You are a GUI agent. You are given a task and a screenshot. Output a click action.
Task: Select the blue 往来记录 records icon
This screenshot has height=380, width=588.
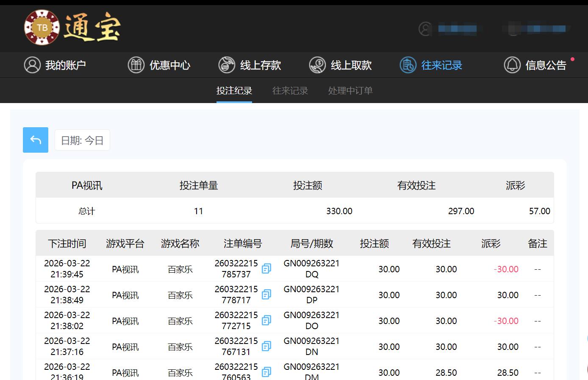click(408, 65)
